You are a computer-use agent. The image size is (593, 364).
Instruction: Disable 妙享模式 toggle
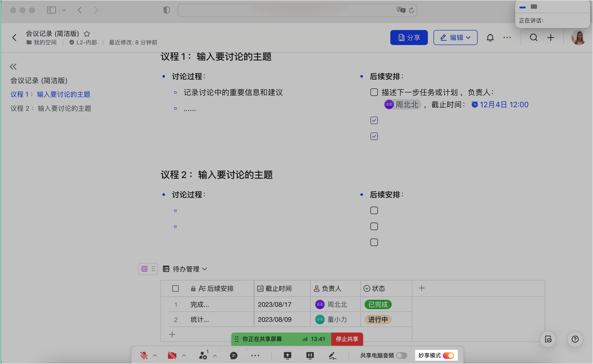[x=449, y=355]
